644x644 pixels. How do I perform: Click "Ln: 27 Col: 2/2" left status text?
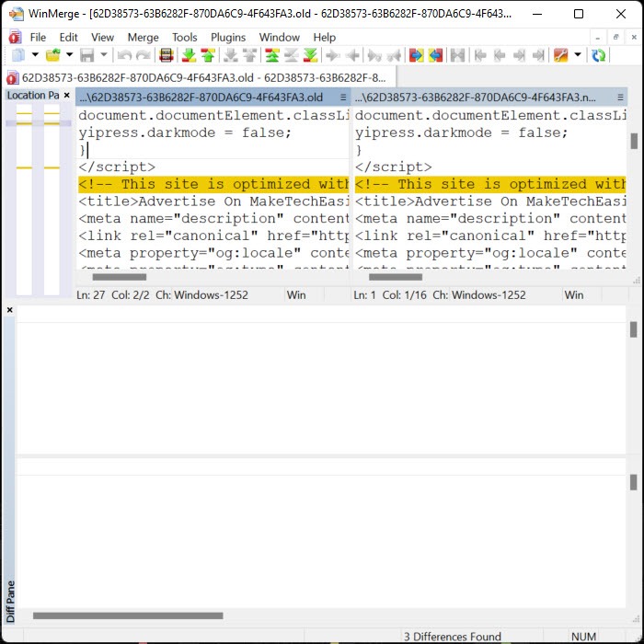point(113,295)
